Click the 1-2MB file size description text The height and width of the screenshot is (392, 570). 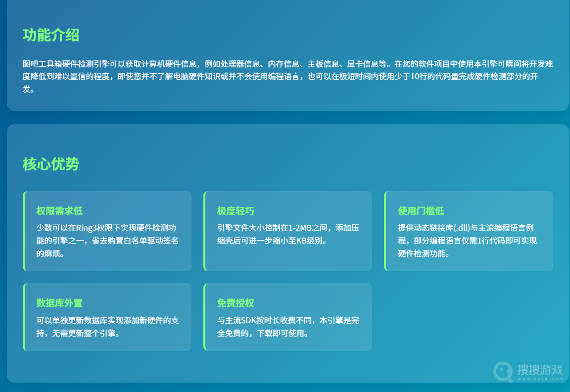288,234
